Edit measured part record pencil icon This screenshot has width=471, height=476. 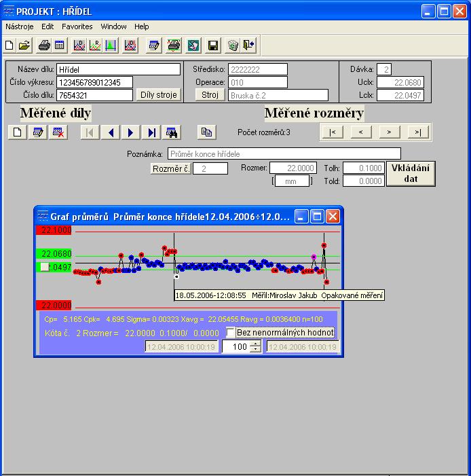[x=37, y=132]
